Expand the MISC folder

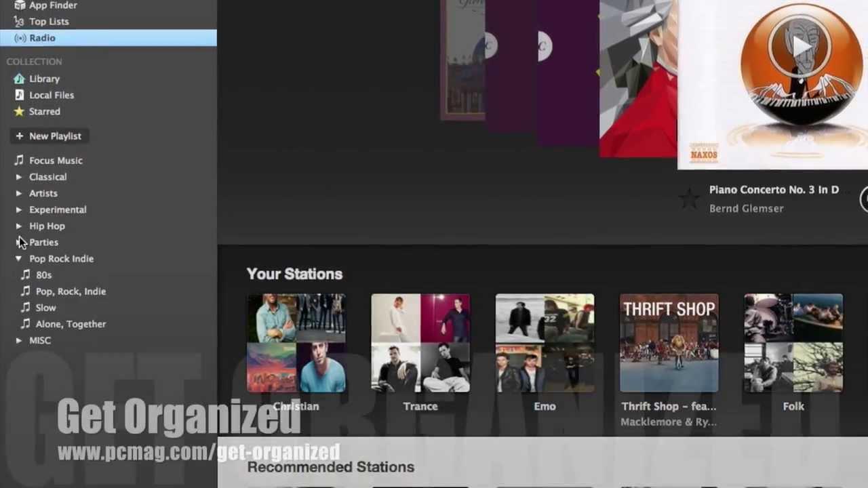point(19,340)
